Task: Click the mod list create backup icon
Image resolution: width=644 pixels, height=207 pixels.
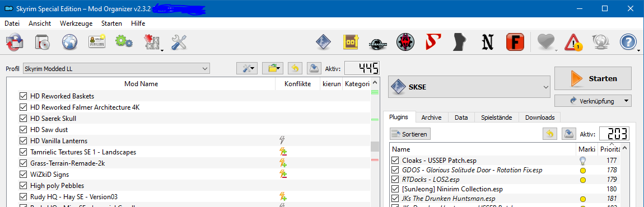Action: (314, 68)
